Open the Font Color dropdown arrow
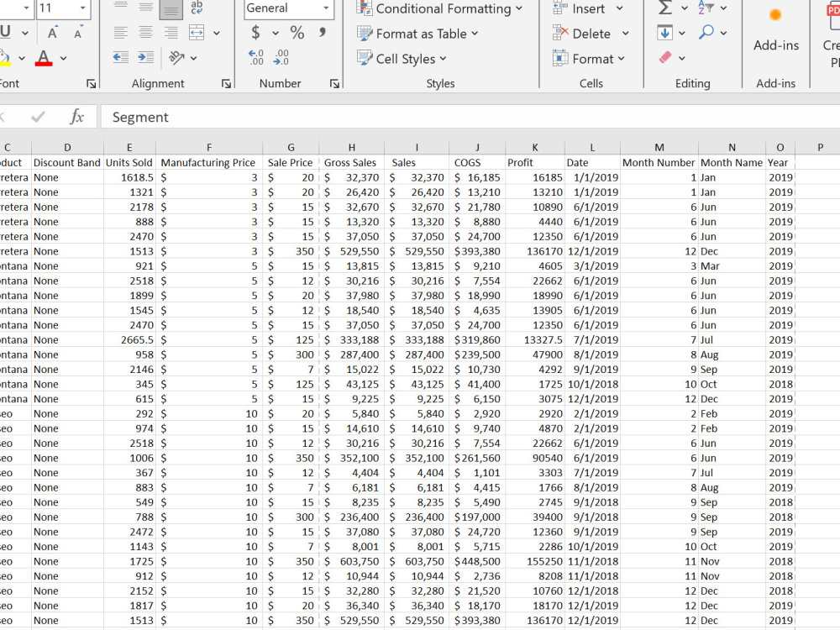840x630 pixels. pyautogui.click(x=63, y=58)
